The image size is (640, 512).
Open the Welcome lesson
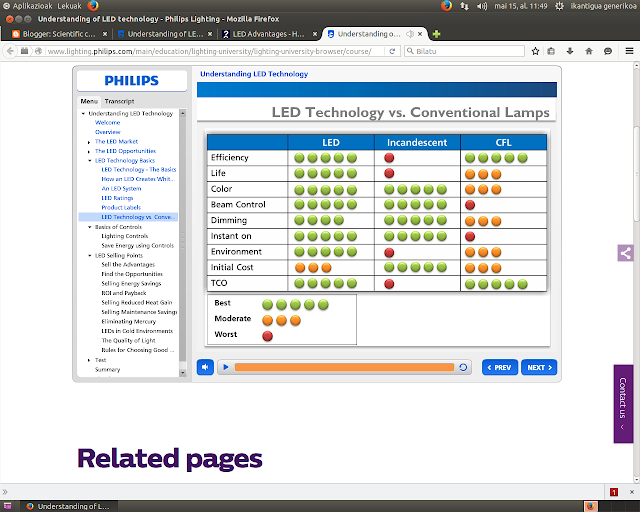107,122
